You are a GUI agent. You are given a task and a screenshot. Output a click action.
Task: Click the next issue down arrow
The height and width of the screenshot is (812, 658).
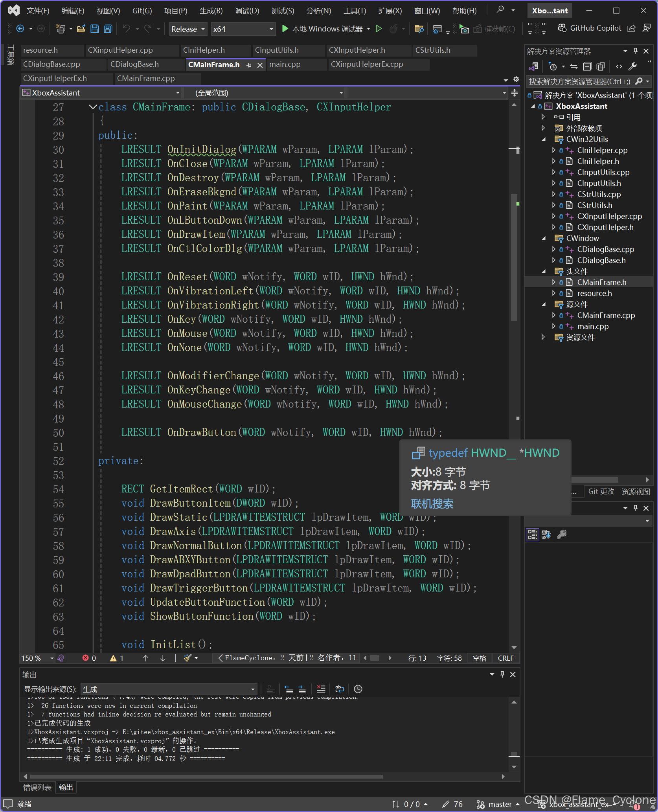point(163,658)
